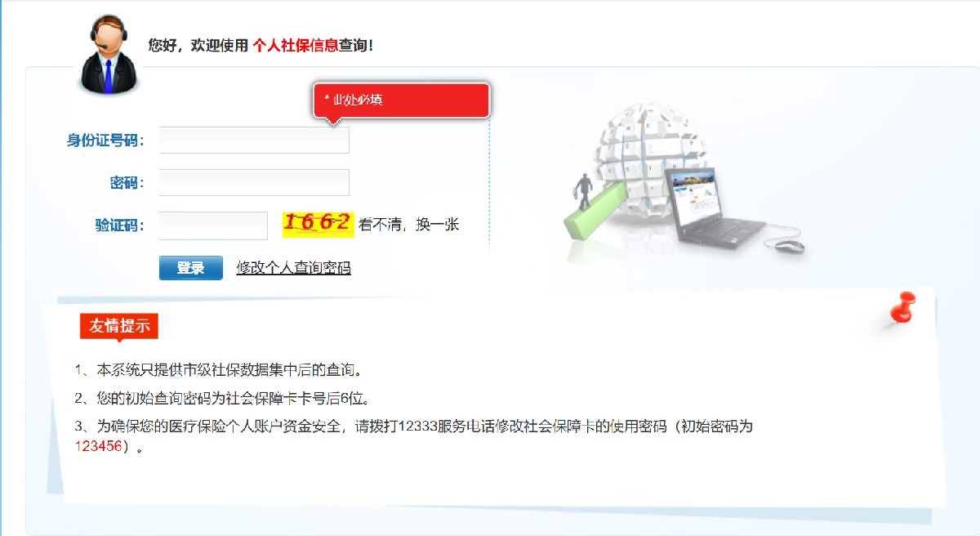Focus the 密码 input field
This screenshot has height=536, width=980.
pyautogui.click(x=254, y=182)
